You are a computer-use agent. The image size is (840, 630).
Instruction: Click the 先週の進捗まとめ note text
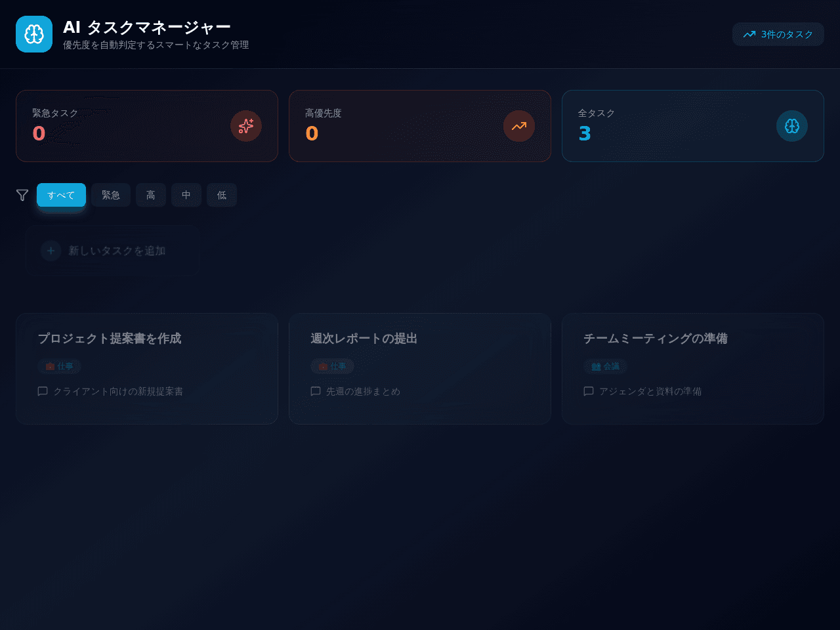[x=363, y=391]
